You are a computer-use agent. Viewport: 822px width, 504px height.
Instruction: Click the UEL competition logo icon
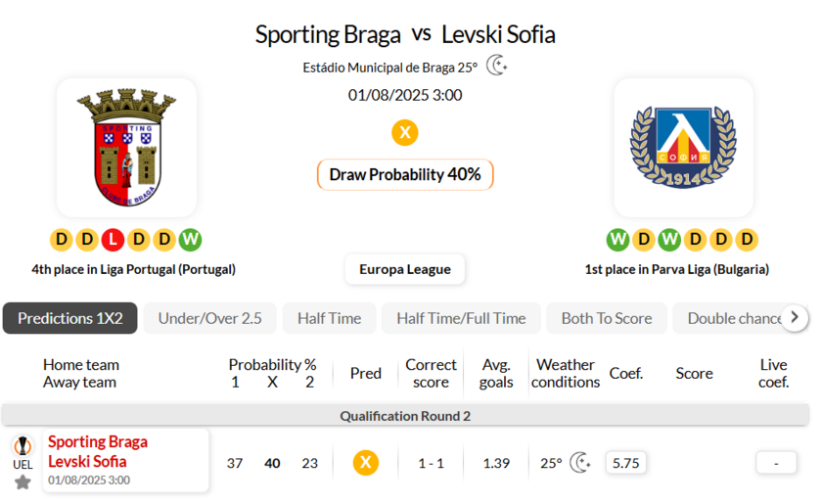click(23, 446)
